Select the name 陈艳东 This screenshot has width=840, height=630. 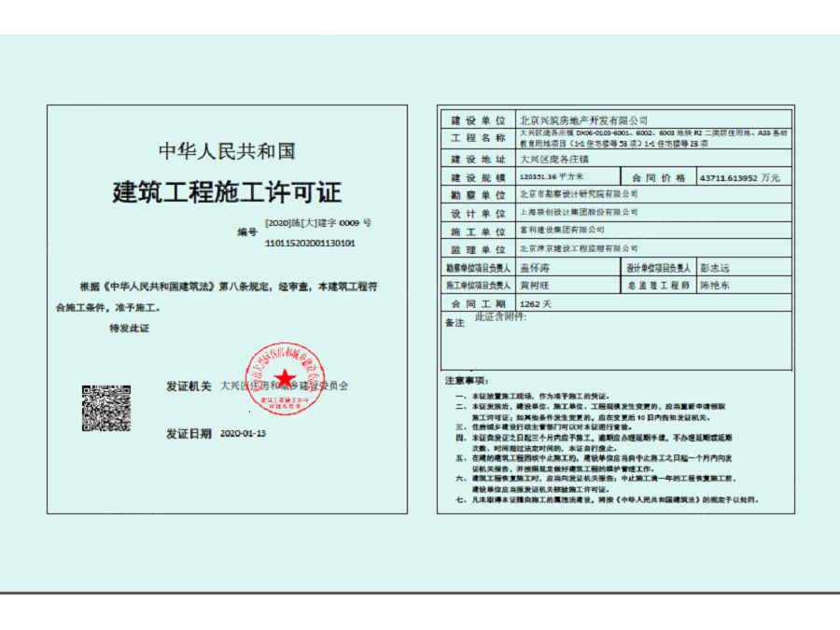(x=714, y=286)
